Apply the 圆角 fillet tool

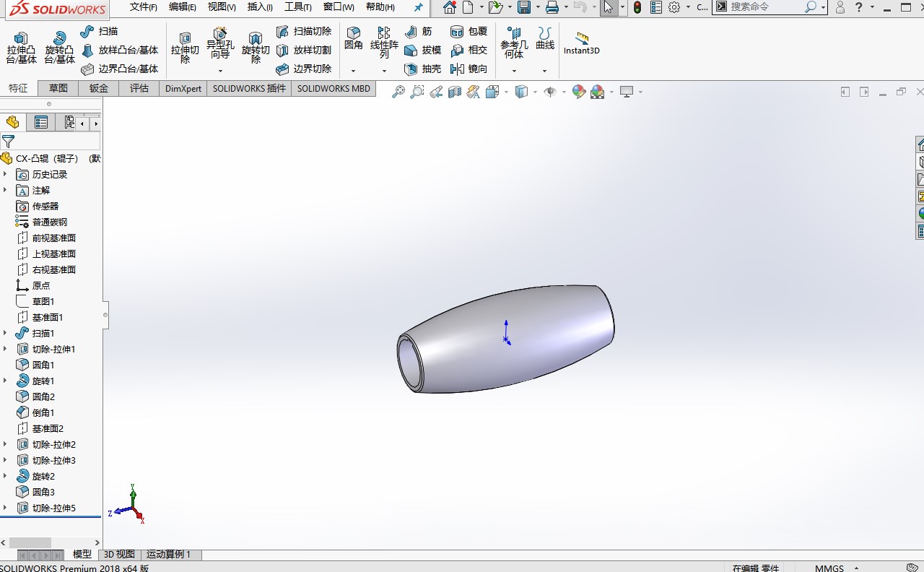(353, 39)
